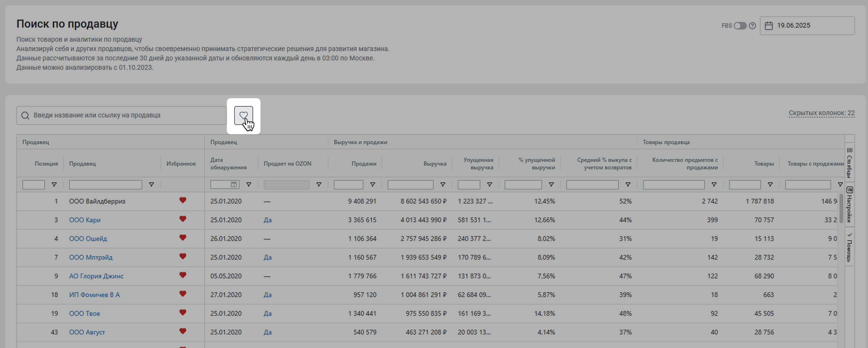Click sales value 3 365 615
Image resolution: width=868 pixels, height=348 pixels.
click(x=362, y=220)
